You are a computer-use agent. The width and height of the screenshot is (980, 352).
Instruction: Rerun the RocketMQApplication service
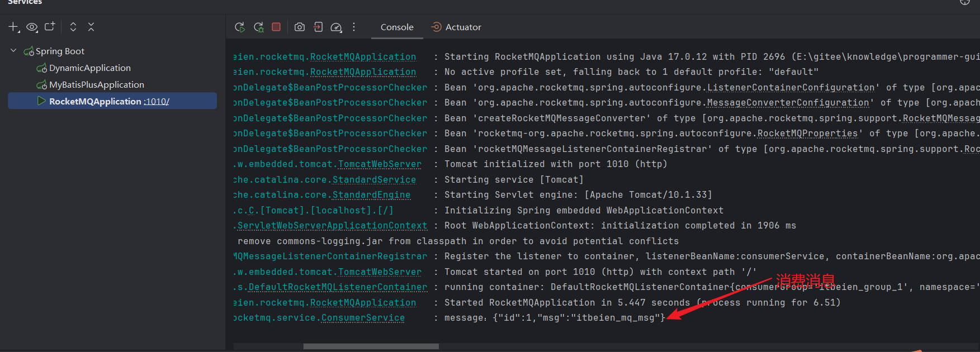(x=240, y=27)
